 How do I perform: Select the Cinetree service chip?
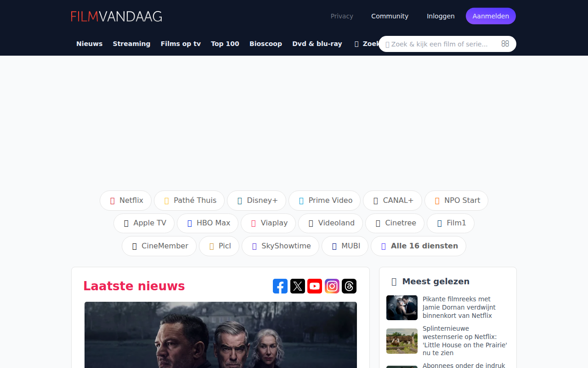(395, 223)
